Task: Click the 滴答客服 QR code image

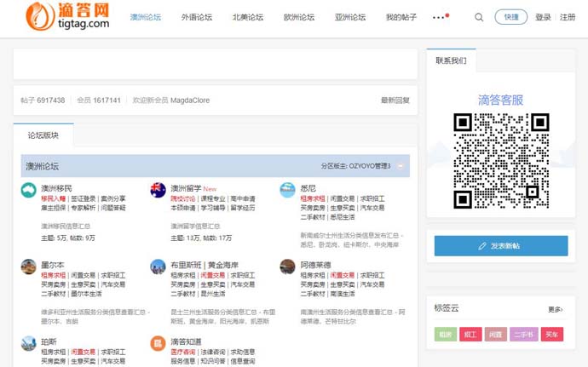Action: pyautogui.click(x=500, y=162)
